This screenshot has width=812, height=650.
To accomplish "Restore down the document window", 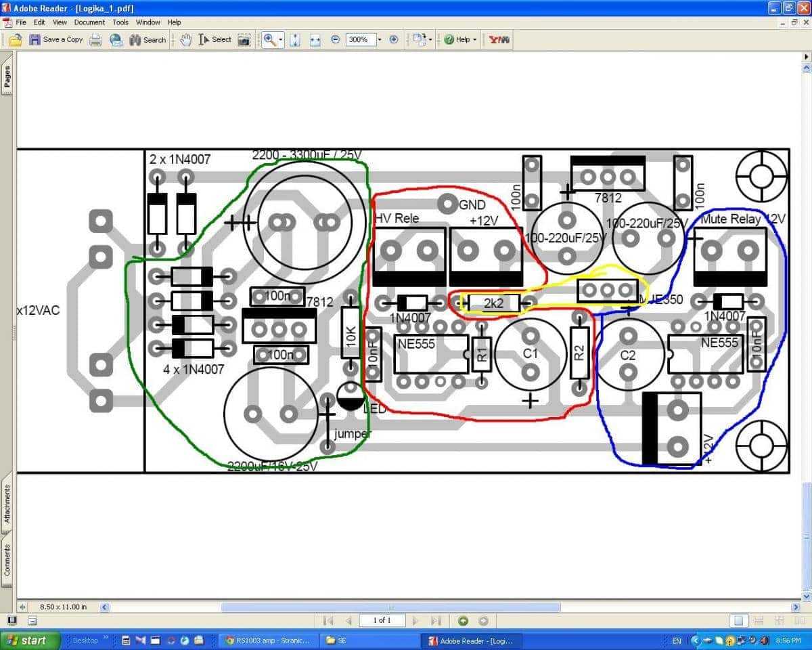I will coord(794,22).
